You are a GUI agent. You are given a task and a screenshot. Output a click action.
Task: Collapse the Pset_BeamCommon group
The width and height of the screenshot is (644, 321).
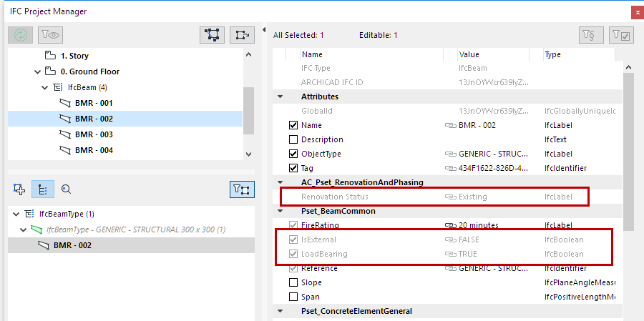tap(280, 211)
